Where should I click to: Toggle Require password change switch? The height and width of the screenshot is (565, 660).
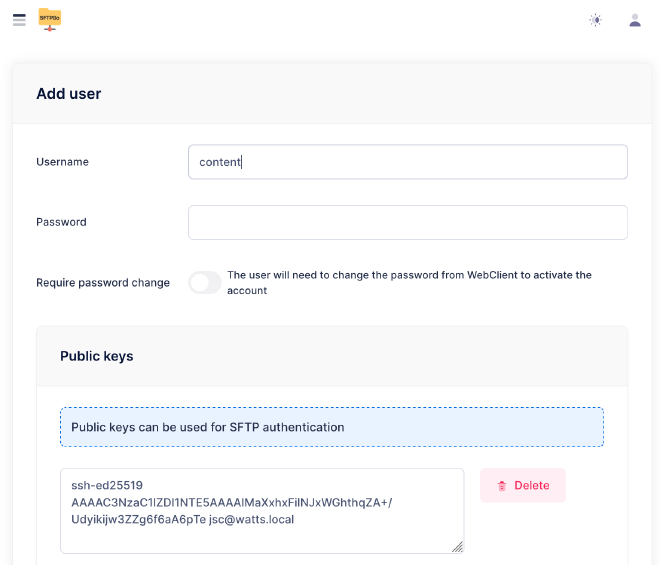coord(205,283)
